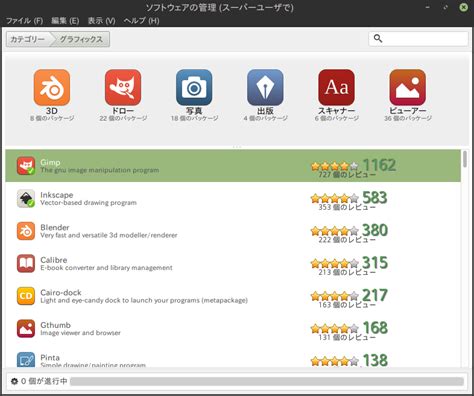Open the ファイル (F) menu
The height and width of the screenshot is (396, 474).
point(25,21)
